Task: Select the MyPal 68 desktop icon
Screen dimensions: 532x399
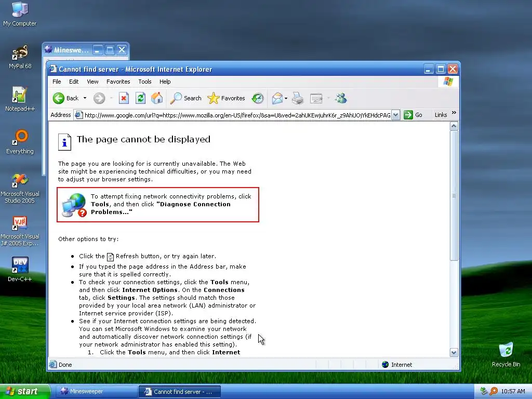Action: pos(20,57)
